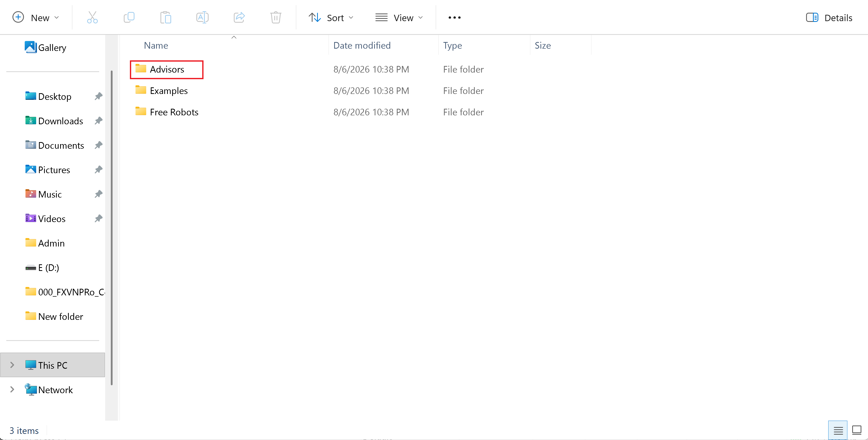Open Downloads in quick access
The image size is (868, 440).
pyautogui.click(x=54, y=121)
